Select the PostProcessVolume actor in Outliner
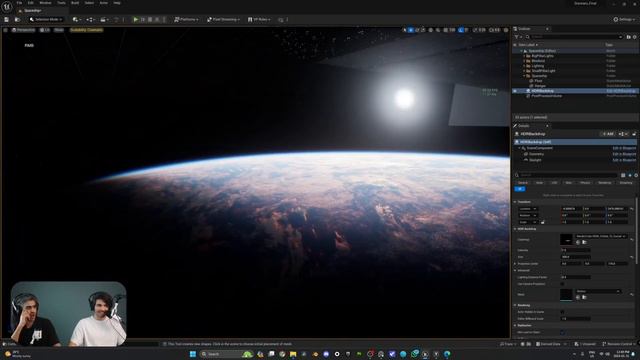Viewport: 640px width, 360px height. tap(547, 96)
